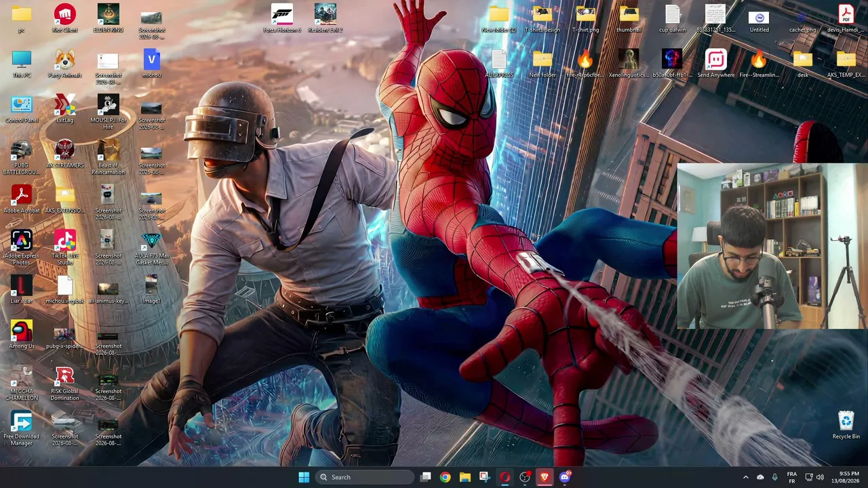Select the AK STREAMERS desktop icon
Viewport: 868px width, 488px height.
64,154
